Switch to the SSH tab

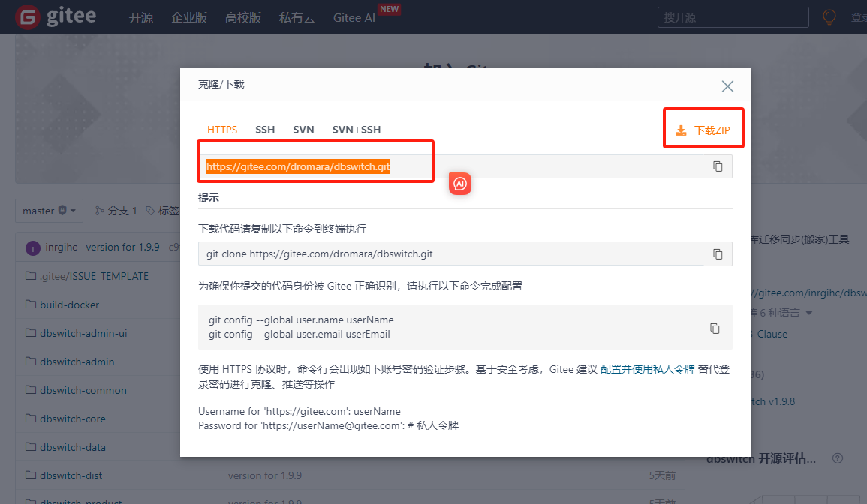[265, 130]
